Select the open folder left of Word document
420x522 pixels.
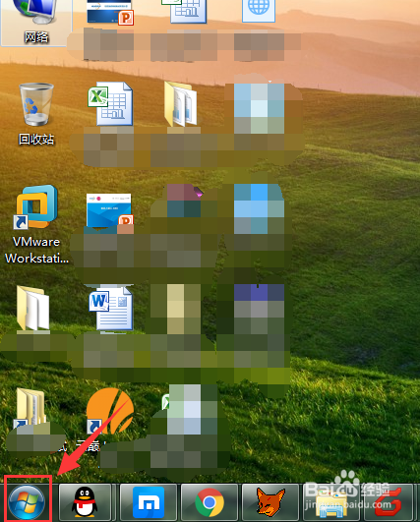pos(33,308)
